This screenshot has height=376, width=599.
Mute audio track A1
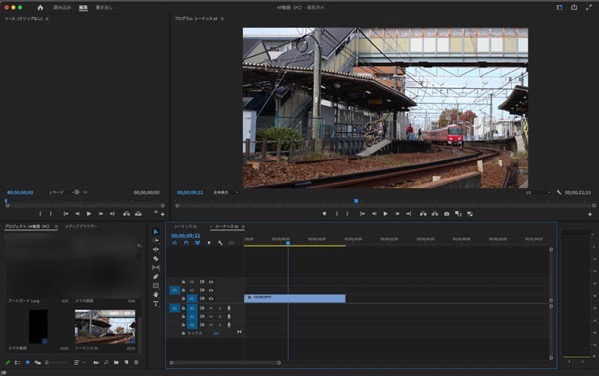click(x=211, y=308)
